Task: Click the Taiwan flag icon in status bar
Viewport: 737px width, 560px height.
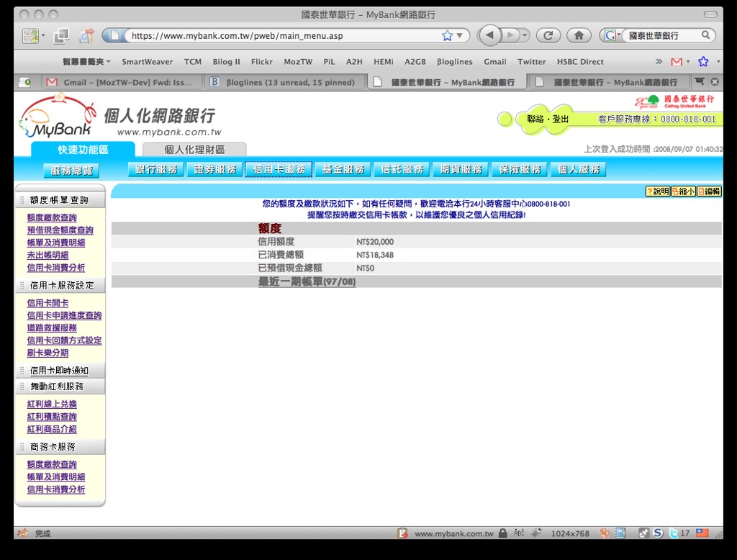Action: (x=702, y=533)
